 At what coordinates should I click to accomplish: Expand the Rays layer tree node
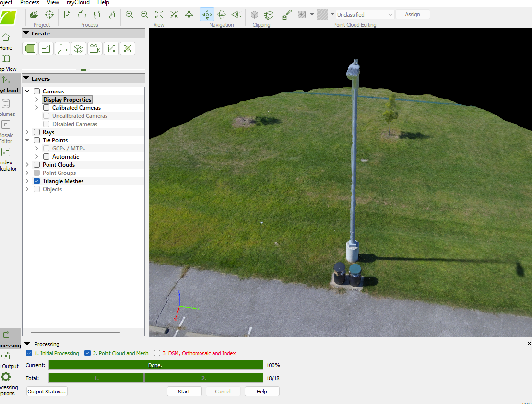pos(27,132)
